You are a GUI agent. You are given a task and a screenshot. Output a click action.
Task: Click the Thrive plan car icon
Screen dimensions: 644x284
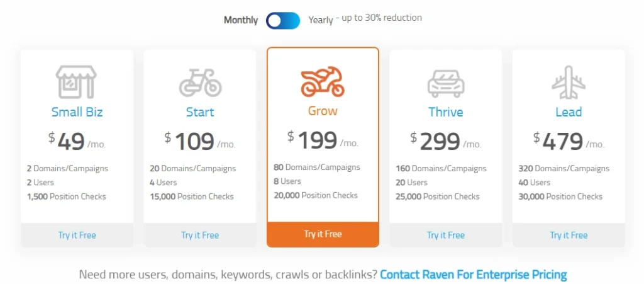[x=446, y=82]
